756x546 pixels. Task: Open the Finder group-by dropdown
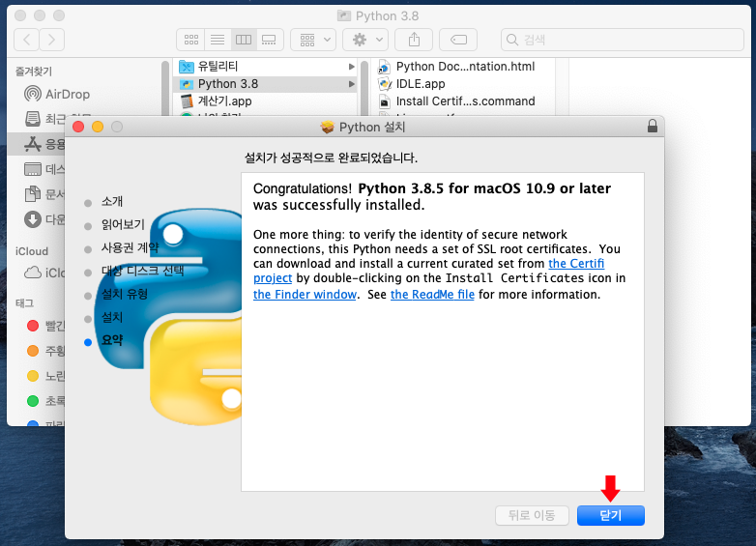click(313, 40)
